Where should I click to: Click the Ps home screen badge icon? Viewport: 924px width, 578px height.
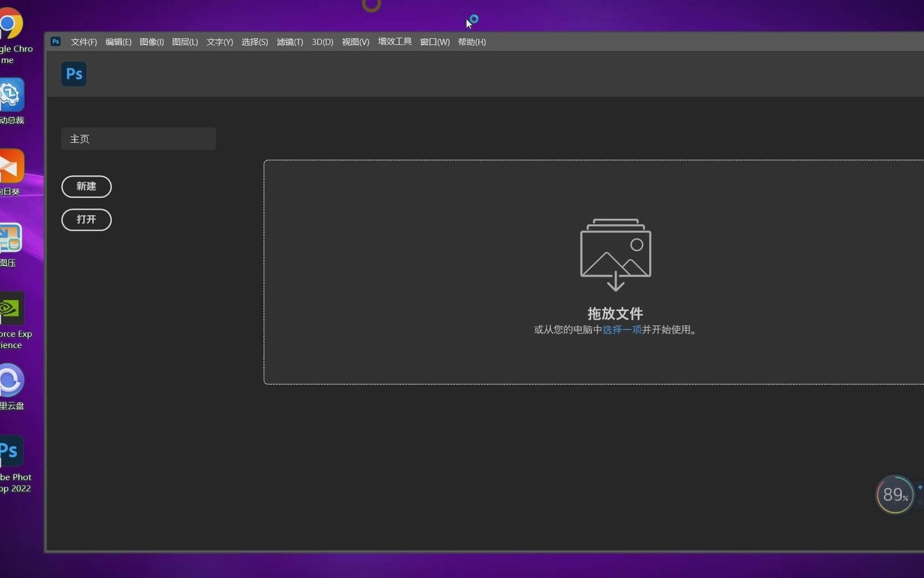pos(73,74)
